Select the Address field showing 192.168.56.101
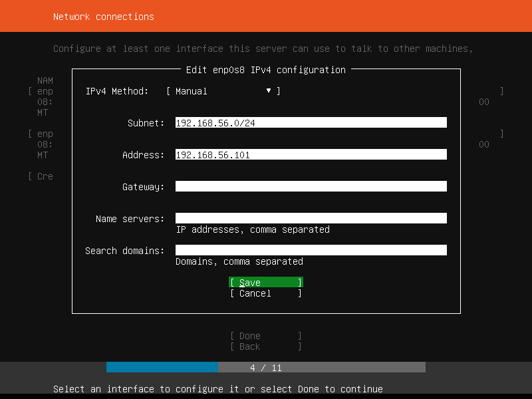The height and width of the screenshot is (399, 532). coord(311,155)
